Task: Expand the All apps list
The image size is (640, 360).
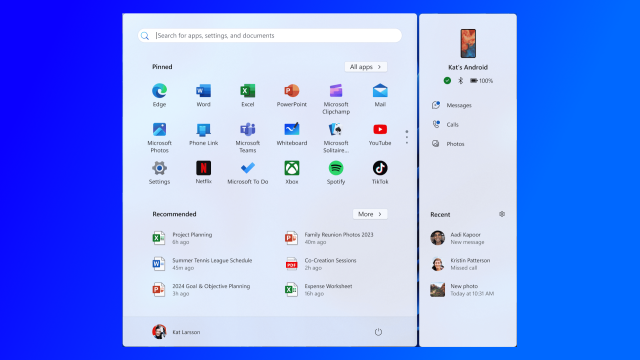Action: click(x=365, y=67)
